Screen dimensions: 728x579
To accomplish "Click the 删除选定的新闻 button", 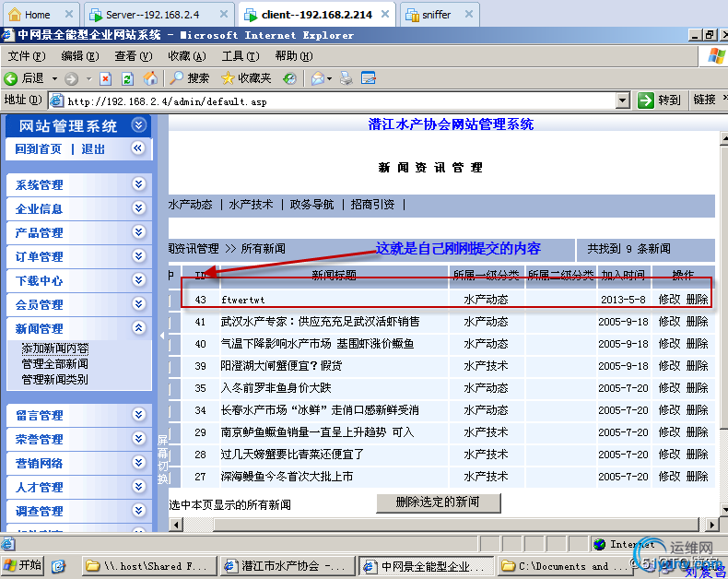I will 439,502.
